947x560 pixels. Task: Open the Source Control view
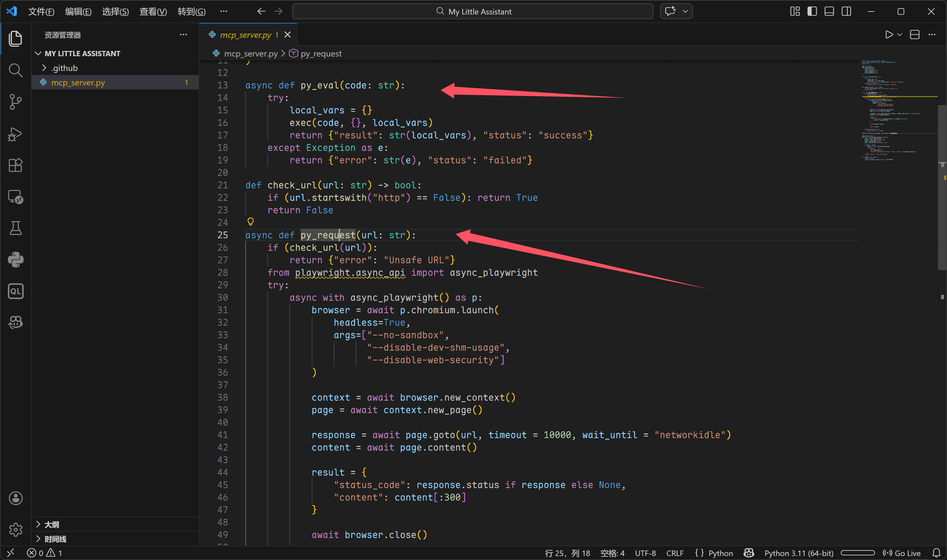15,102
